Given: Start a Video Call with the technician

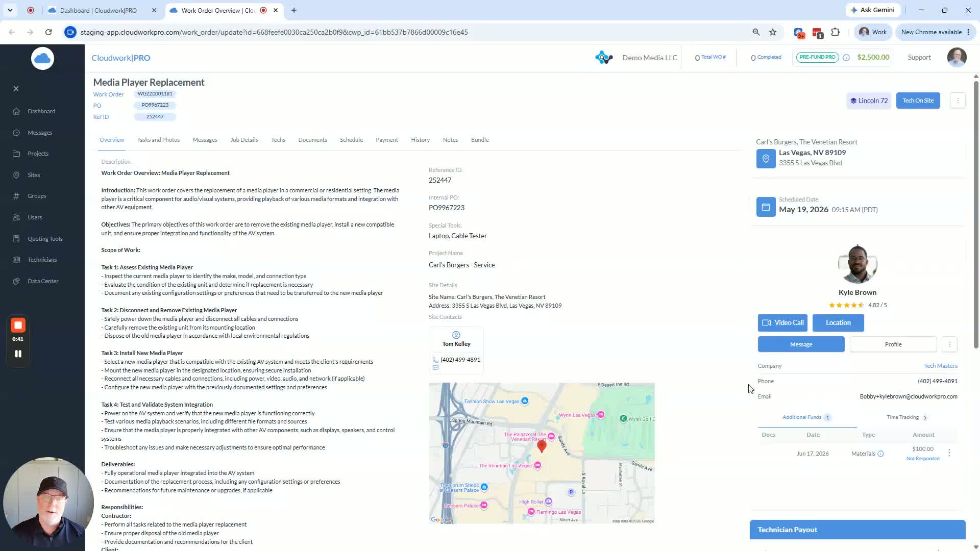Looking at the screenshot, I should [x=782, y=323].
